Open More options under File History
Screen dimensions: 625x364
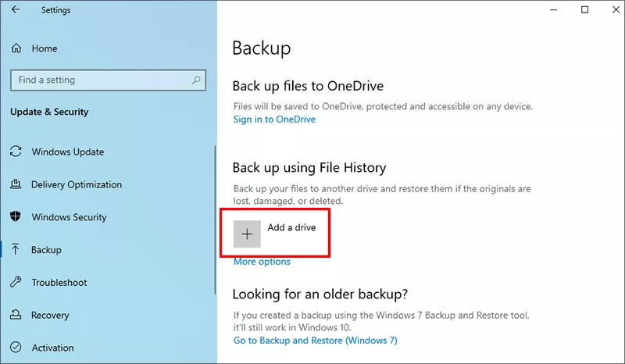[x=262, y=262]
